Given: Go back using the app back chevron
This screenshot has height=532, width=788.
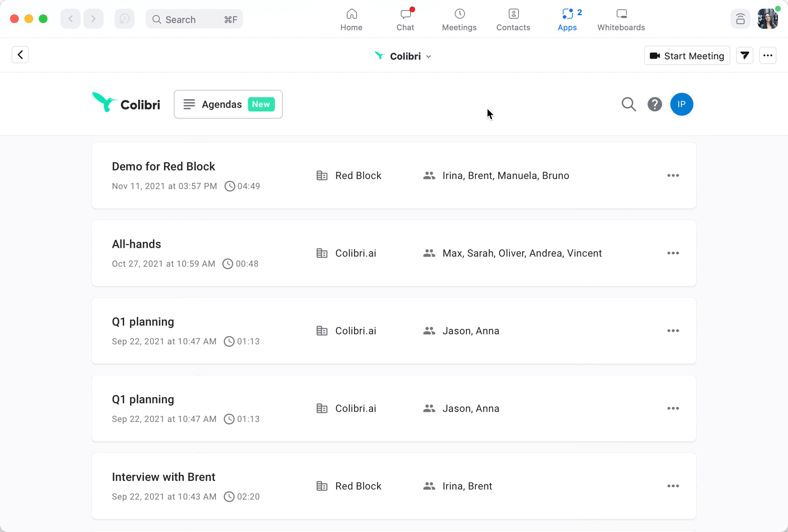Looking at the screenshot, I should 20,55.
